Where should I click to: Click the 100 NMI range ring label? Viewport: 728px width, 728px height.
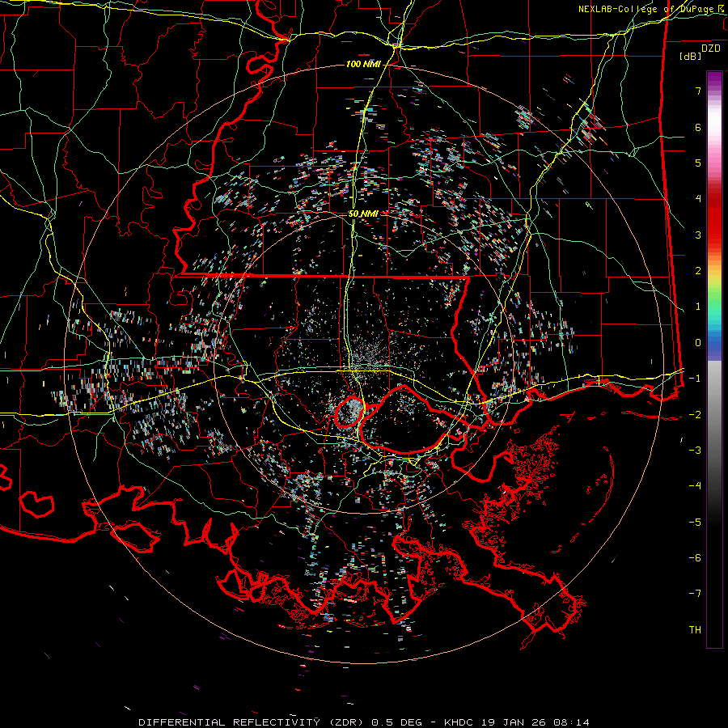click(x=363, y=64)
